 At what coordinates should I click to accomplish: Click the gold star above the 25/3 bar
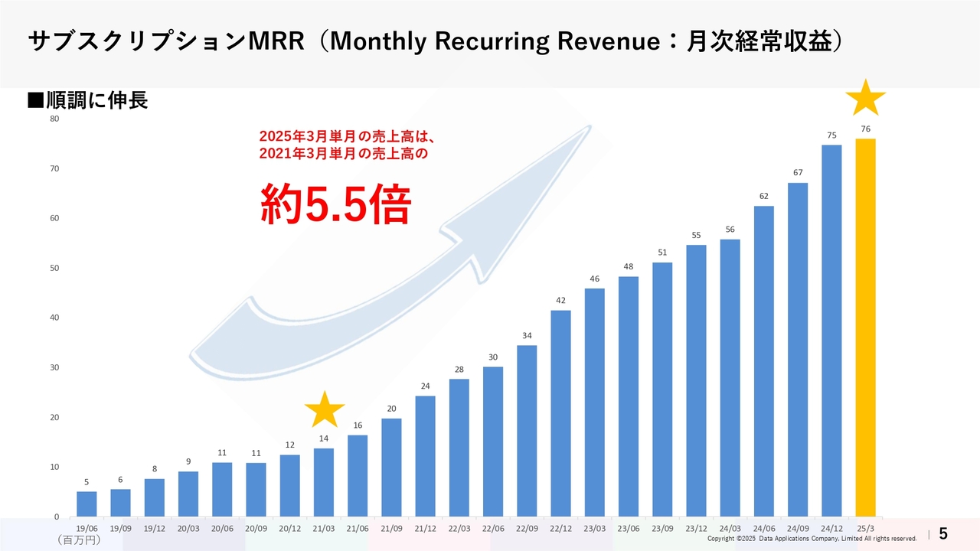[865, 97]
